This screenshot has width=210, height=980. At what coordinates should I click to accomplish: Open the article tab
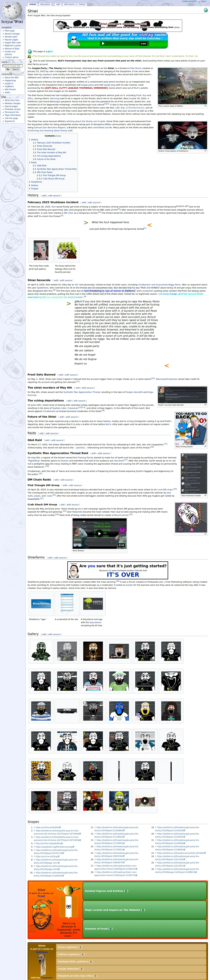click(x=33, y=5)
